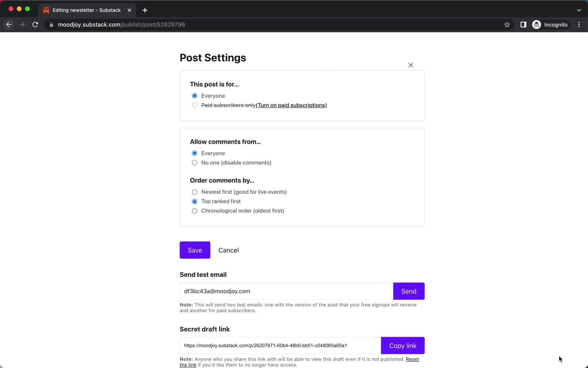Click the Copy link button for secret draft
588x368 pixels.
pos(403,345)
